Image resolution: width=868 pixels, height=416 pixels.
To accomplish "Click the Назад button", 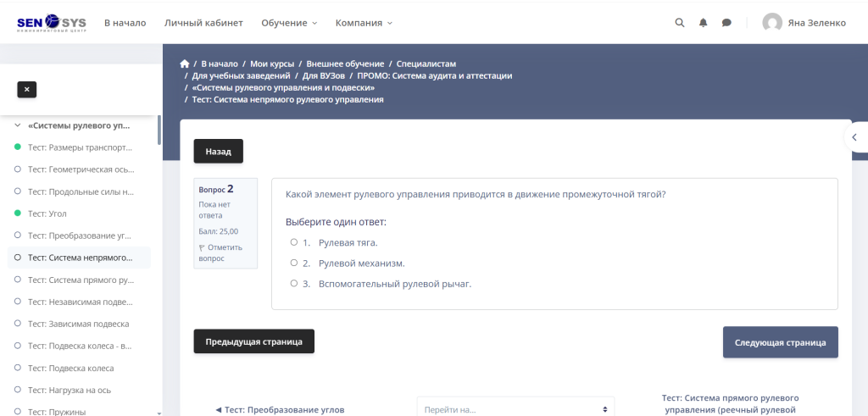I will tap(218, 151).
